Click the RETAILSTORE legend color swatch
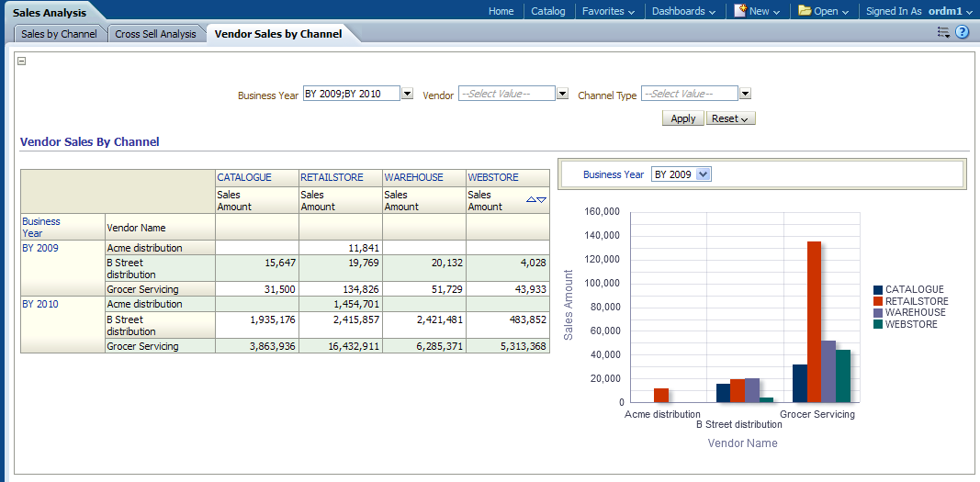The width and height of the screenshot is (980, 482). pos(878,301)
